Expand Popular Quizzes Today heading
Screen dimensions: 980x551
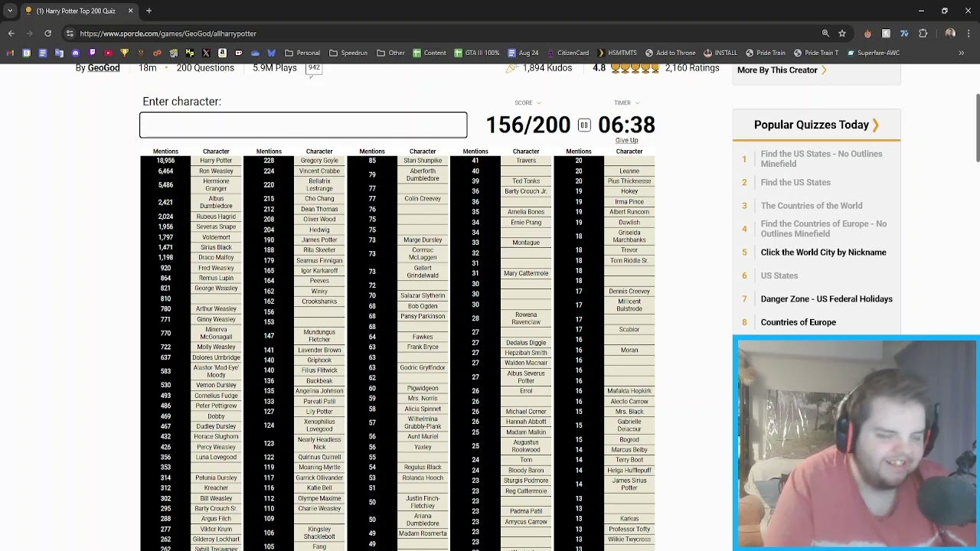(816, 125)
